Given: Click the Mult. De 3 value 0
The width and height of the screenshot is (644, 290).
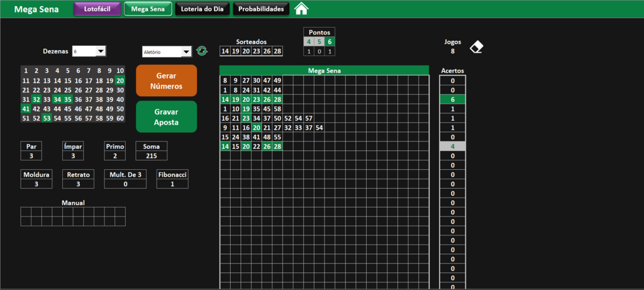Looking at the screenshot, I should (x=125, y=184).
